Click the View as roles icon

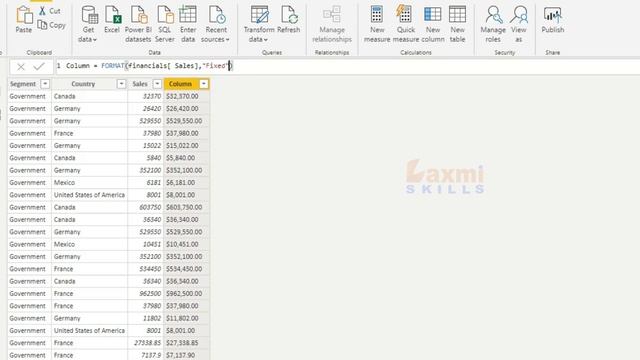519,15
